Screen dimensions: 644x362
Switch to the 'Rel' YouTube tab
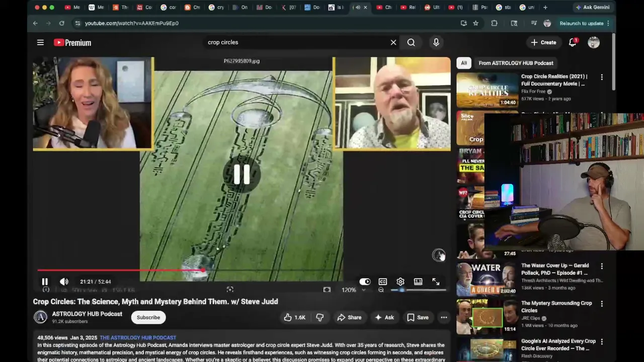pyautogui.click(x=408, y=8)
